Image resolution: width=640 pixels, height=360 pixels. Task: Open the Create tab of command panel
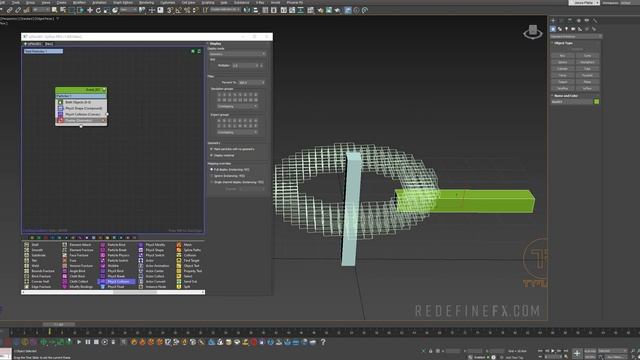pos(553,20)
